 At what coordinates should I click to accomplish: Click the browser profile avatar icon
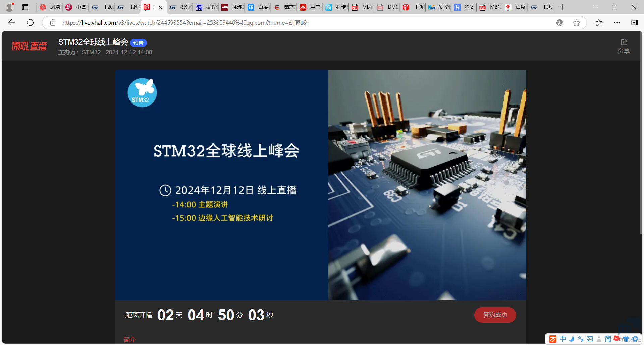(10, 7)
